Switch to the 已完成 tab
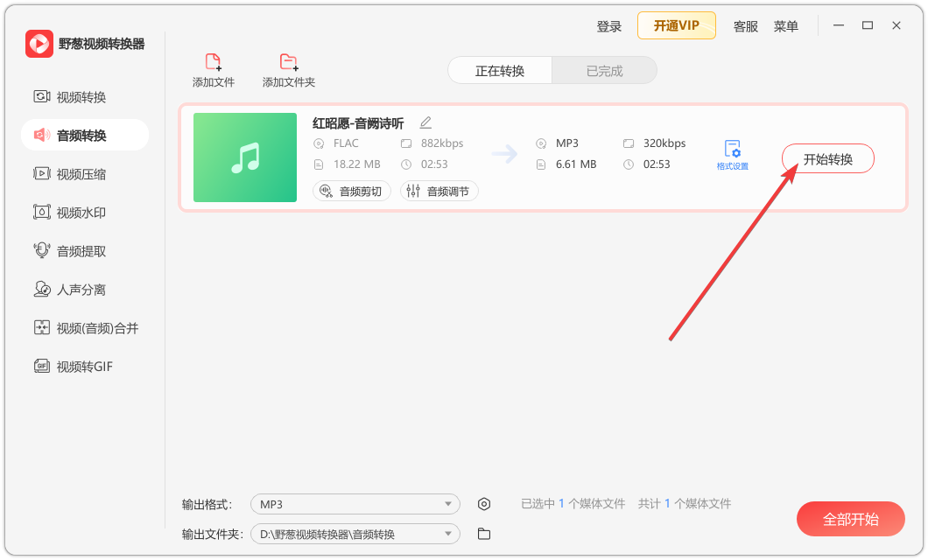928x560 pixels. [604, 70]
